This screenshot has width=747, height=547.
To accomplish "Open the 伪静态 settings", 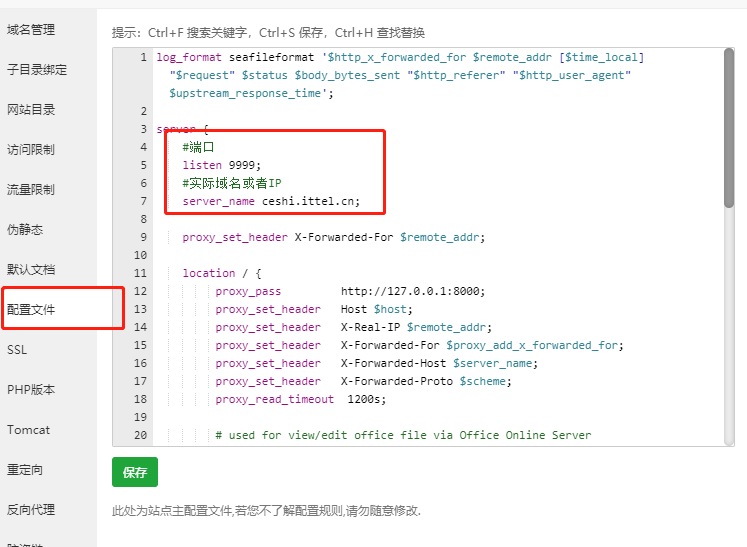I will 25,229.
